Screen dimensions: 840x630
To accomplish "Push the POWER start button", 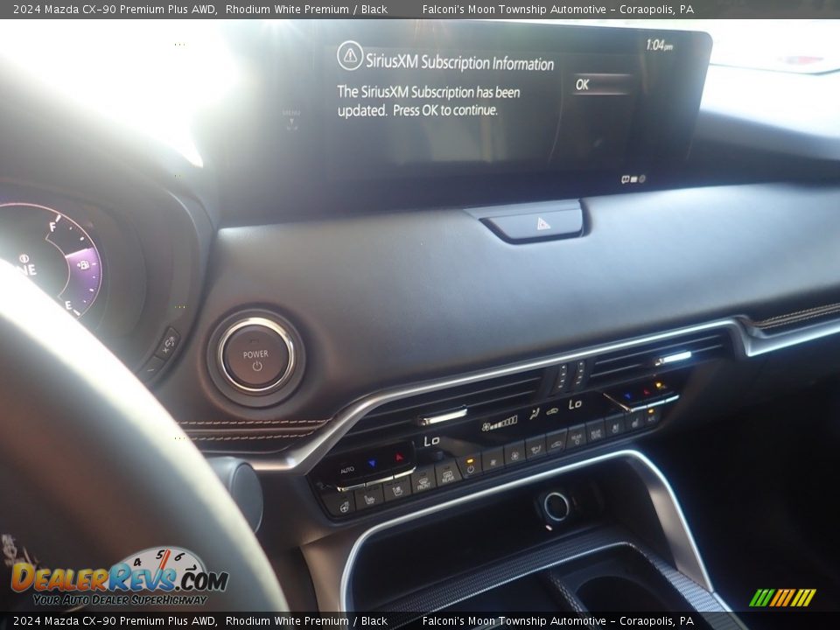I will pyautogui.click(x=256, y=357).
